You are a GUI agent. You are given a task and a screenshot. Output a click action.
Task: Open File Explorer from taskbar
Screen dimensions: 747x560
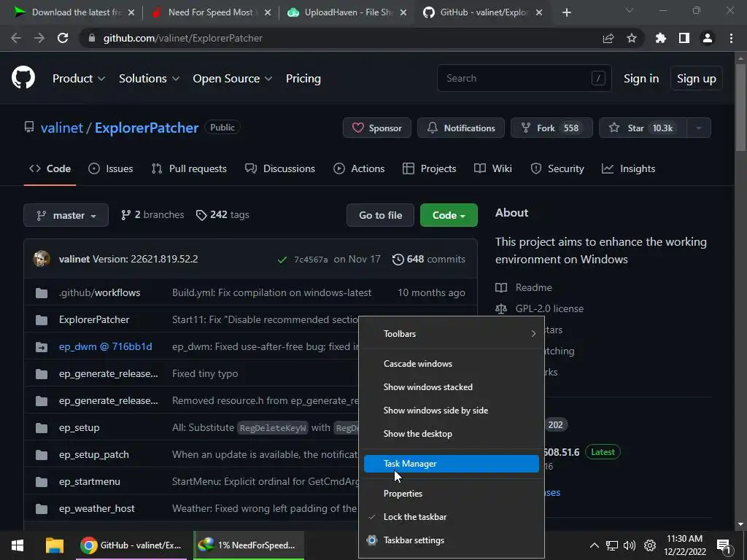point(54,545)
